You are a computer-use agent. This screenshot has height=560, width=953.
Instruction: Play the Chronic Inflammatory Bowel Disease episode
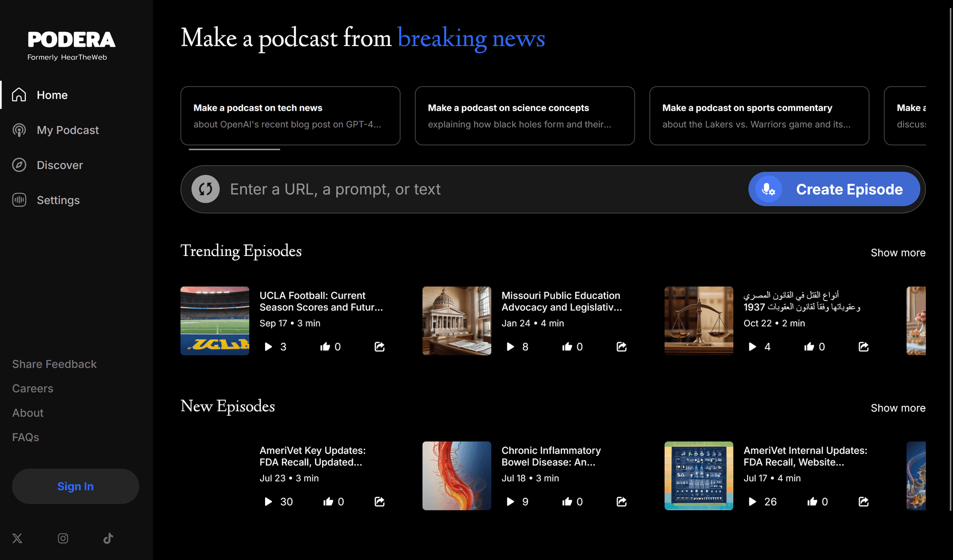(510, 502)
